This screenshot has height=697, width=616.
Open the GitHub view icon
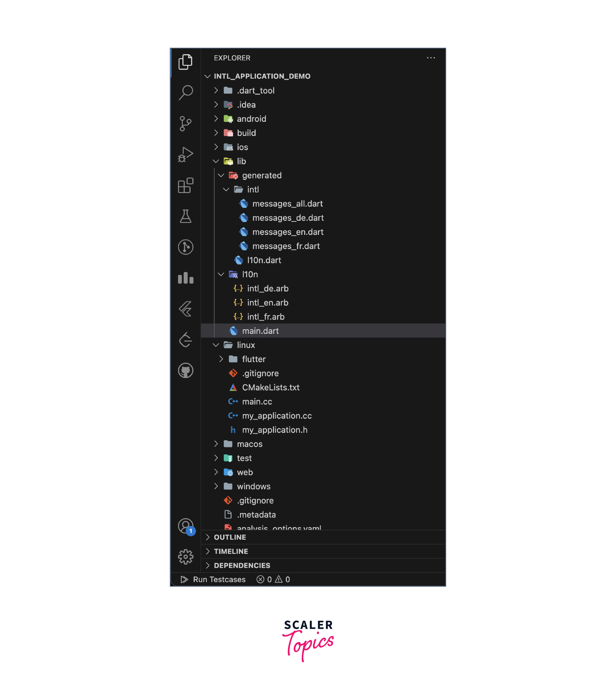[x=185, y=371]
